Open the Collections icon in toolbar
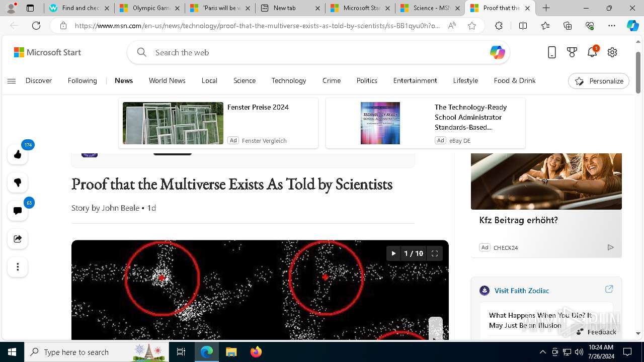Image resolution: width=644 pixels, height=362 pixels. tap(568, 26)
